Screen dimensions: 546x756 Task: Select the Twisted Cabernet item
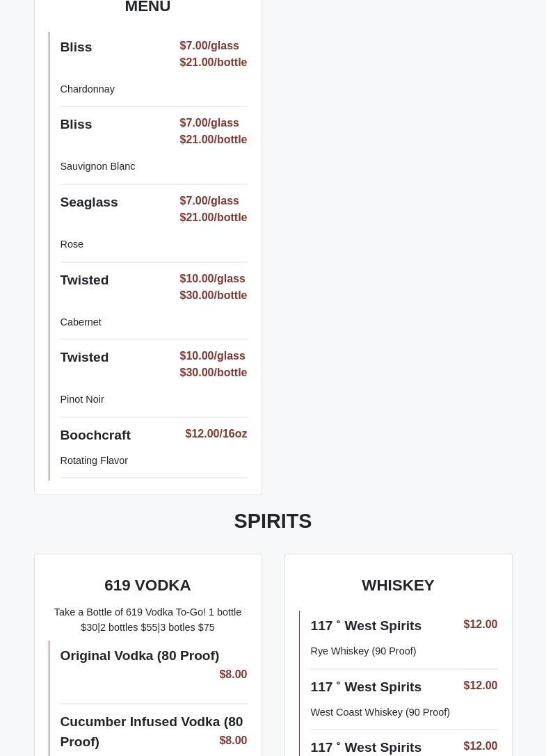pos(84,280)
